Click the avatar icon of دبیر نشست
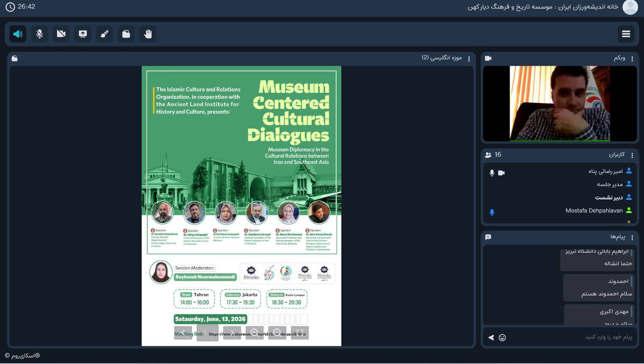Screen dimensions: 644x364 629,197
